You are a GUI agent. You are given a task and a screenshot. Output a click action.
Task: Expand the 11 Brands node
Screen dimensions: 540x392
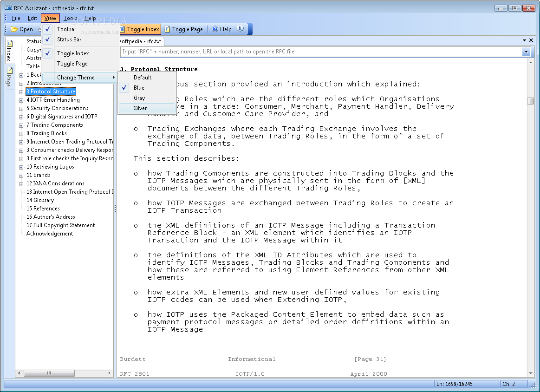21,176
